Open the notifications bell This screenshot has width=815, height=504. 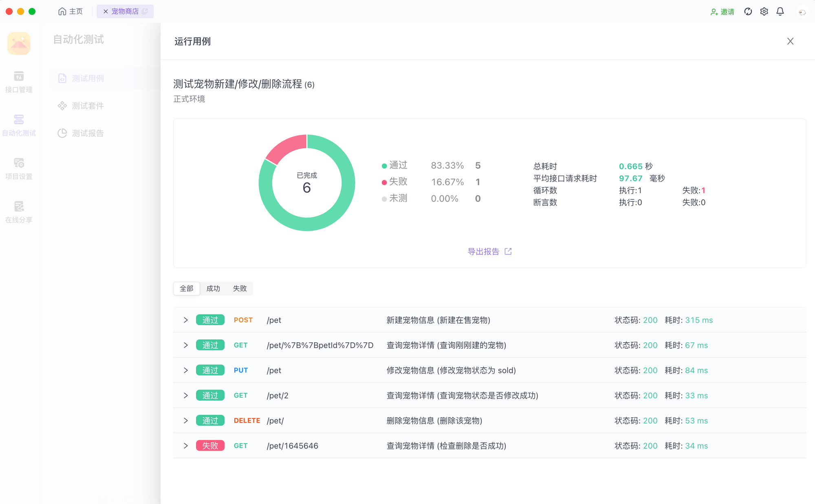tap(780, 11)
